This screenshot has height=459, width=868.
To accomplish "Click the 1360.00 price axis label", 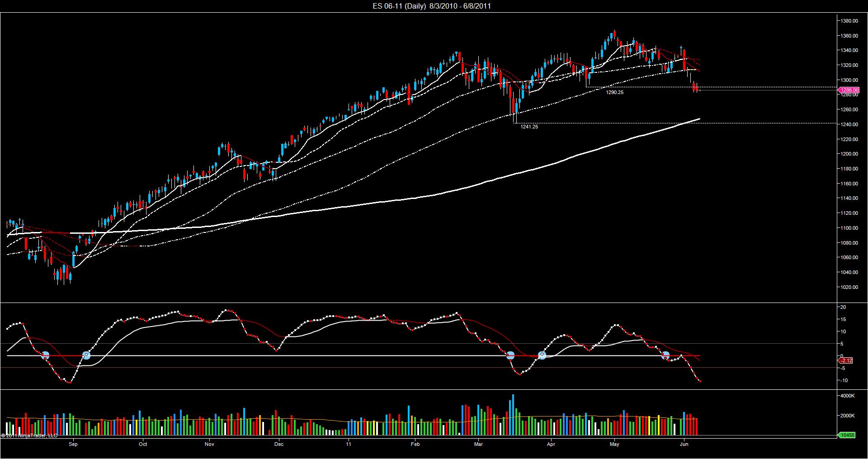I will point(849,36).
